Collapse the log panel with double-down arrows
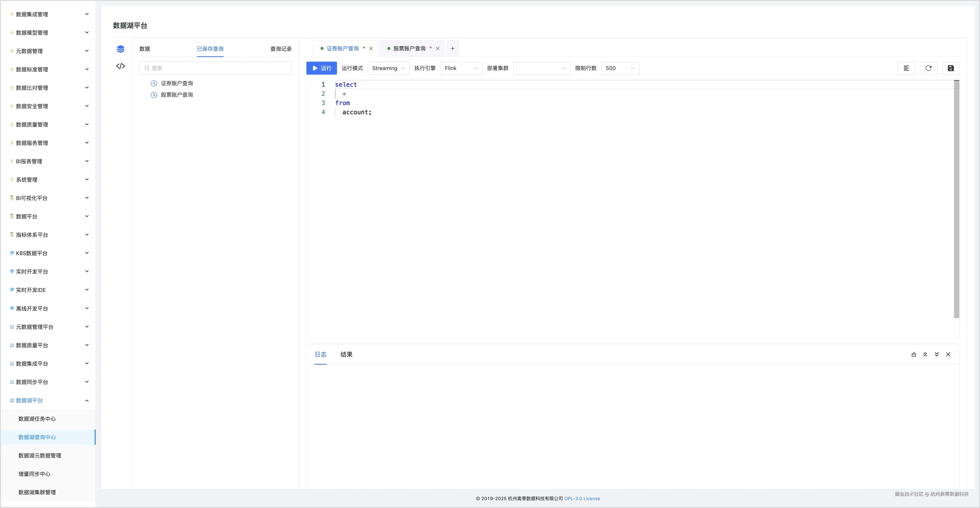 click(937, 354)
